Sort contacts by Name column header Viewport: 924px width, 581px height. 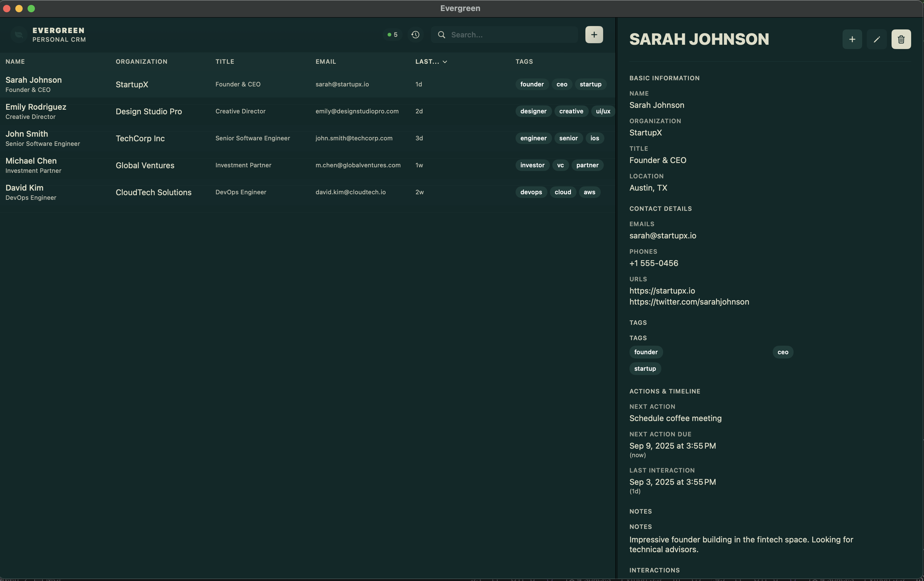pyautogui.click(x=15, y=62)
